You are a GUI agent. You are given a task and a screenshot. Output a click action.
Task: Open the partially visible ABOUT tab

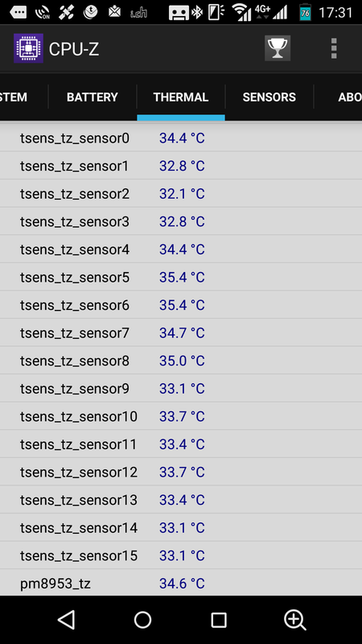pyautogui.click(x=338, y=97)
